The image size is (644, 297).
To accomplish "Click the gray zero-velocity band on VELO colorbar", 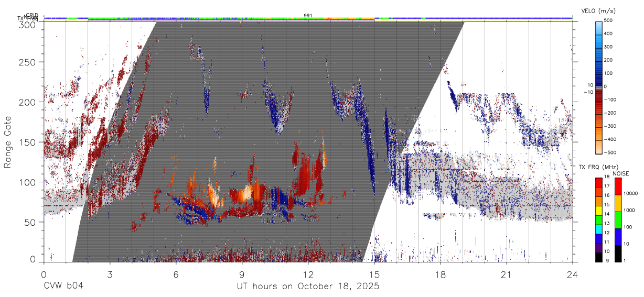I will click(598, 87).
